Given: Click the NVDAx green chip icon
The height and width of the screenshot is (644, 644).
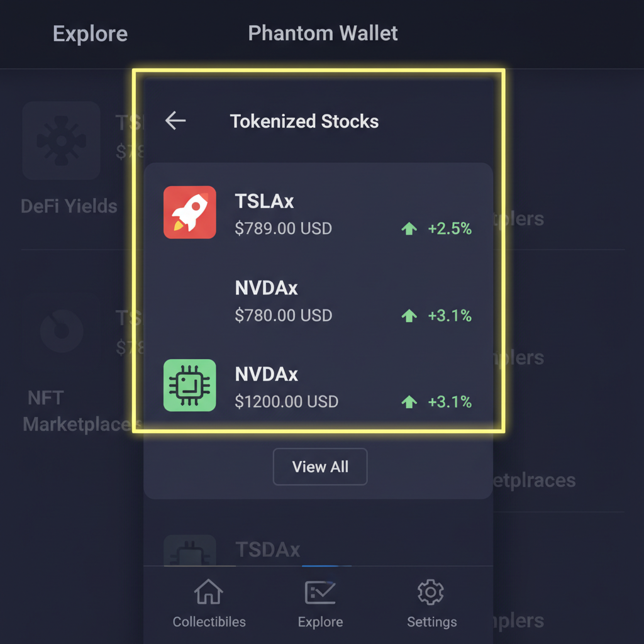Looking at the screenshot, I should (190, 385).
